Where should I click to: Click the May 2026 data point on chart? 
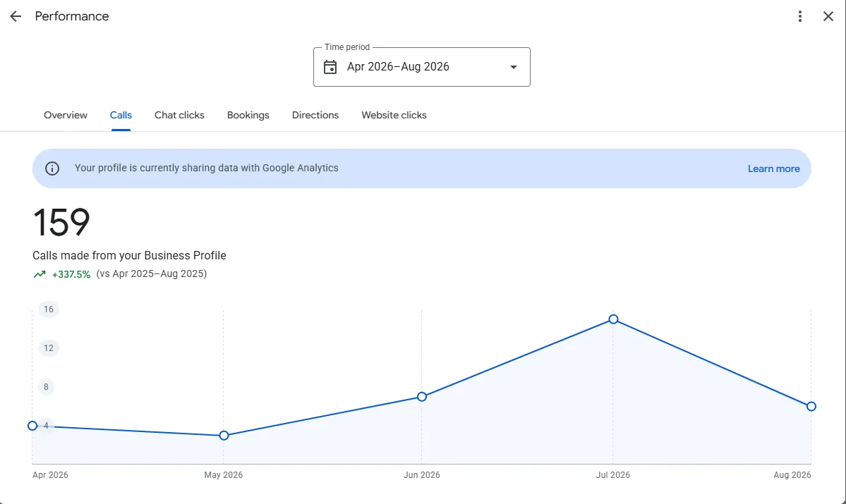[x=224, y=436]
